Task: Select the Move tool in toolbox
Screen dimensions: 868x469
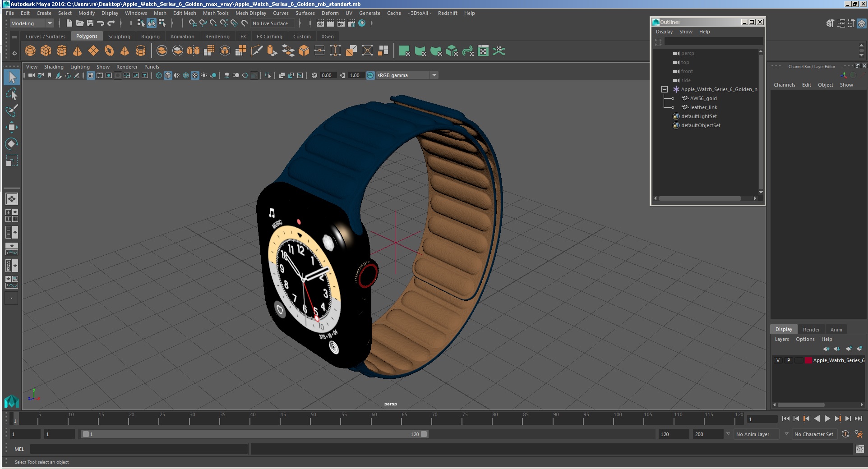Action: tap(12, 127)
